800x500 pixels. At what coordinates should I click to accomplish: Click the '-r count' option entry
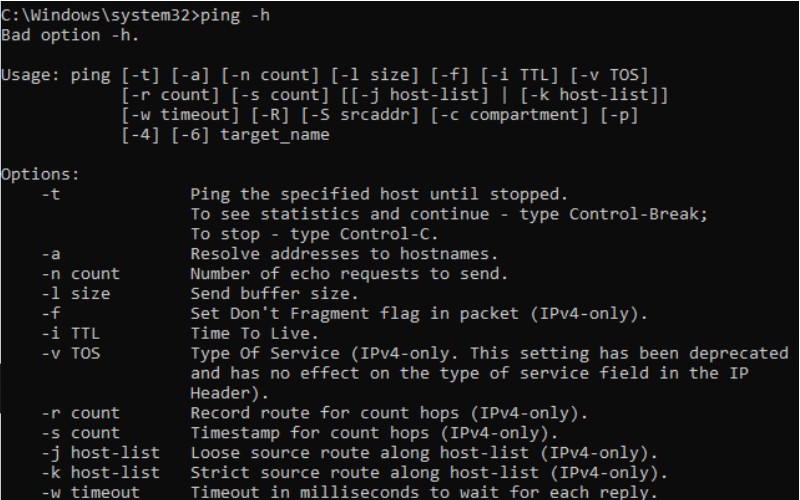point(81,413)
